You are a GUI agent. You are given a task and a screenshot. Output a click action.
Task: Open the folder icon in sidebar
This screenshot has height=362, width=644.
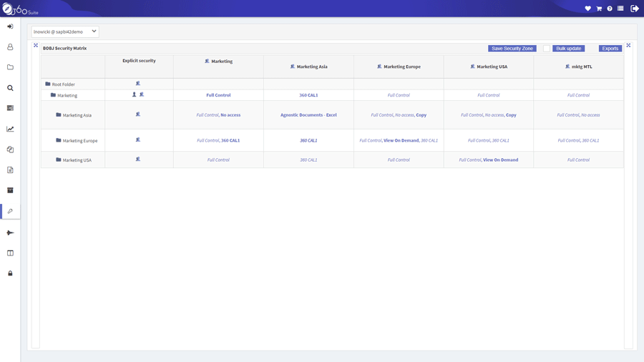point(10,67)
